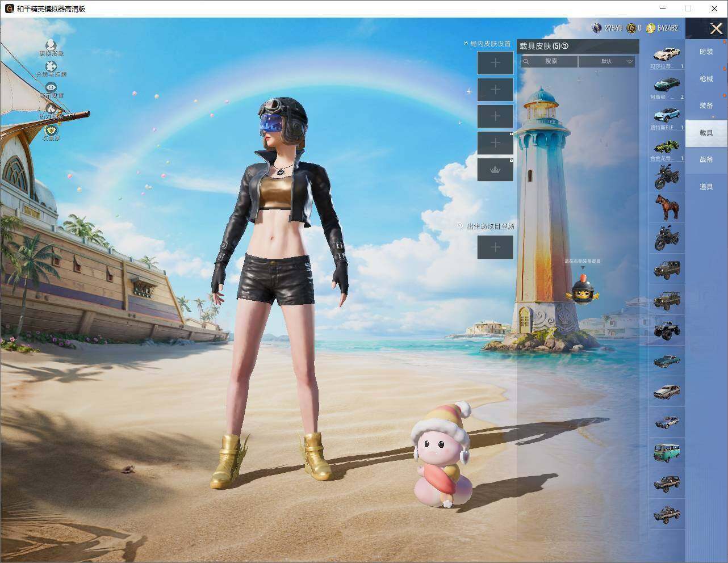Image resolution: width=728 pixels, height=563 pixels.
Task: Minimize the 和平精英模拟器 window
Action: [x=663, y=9]
